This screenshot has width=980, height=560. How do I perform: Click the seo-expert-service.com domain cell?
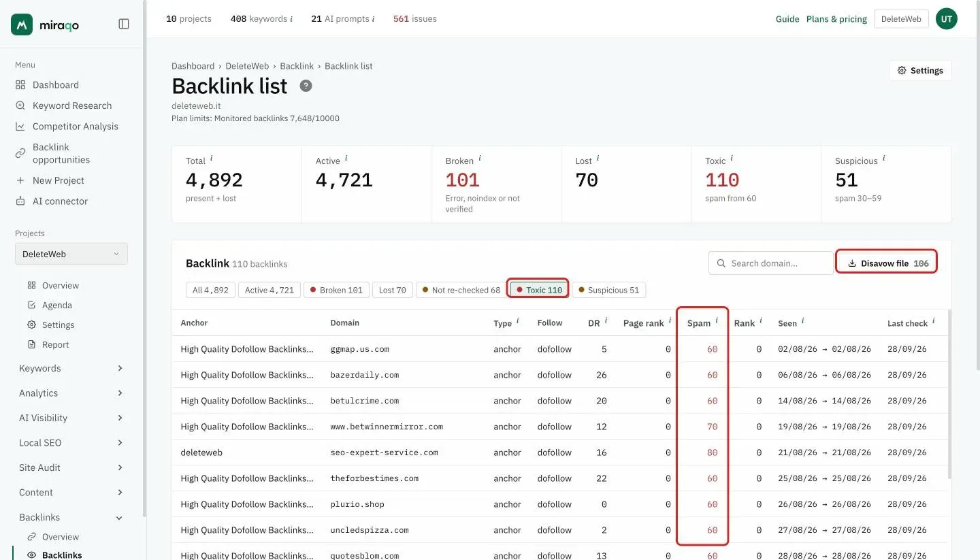click(384, 452)
